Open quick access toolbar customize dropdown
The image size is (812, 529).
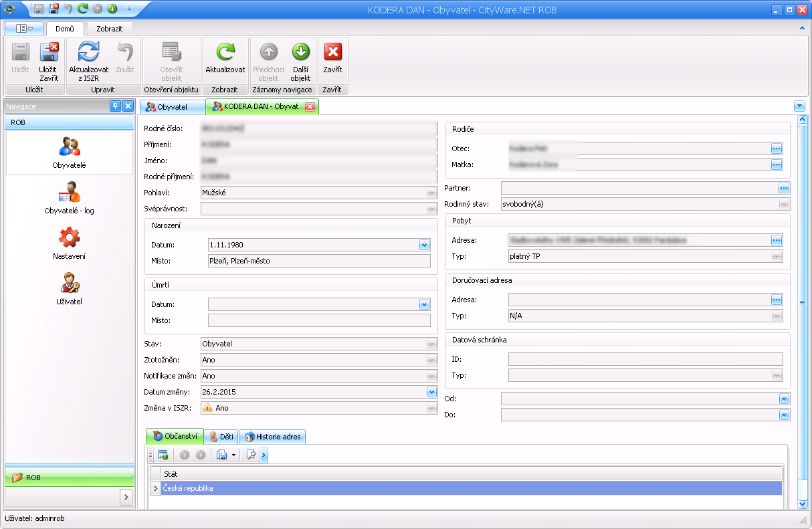129,9
